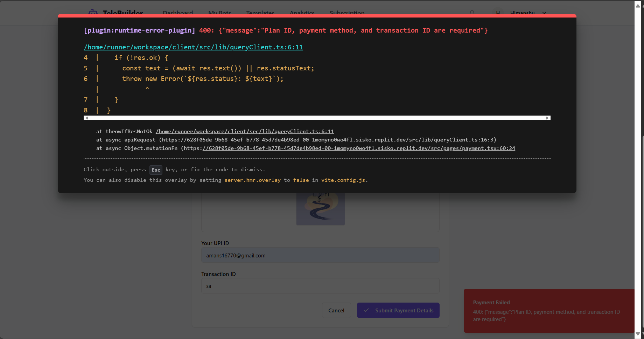Click the page scrollbar up arrow
Viewport: 644px width, 339px height.
(x=638, y=6)
